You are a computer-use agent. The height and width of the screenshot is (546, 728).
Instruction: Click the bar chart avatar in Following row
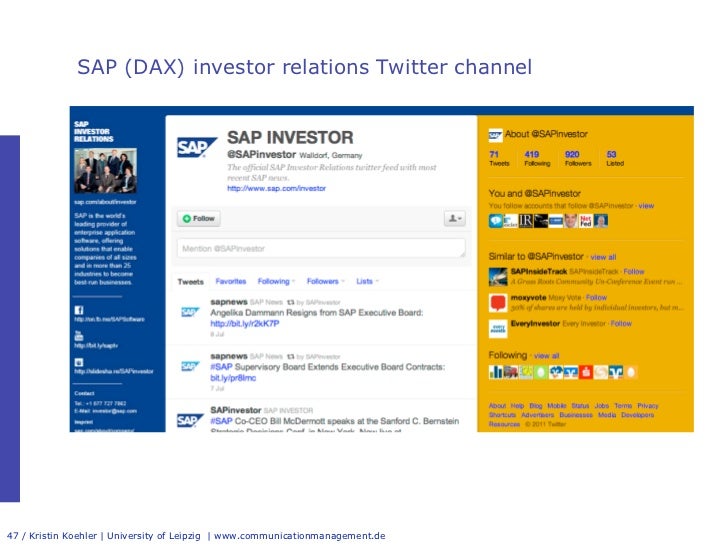click(495, 372)
